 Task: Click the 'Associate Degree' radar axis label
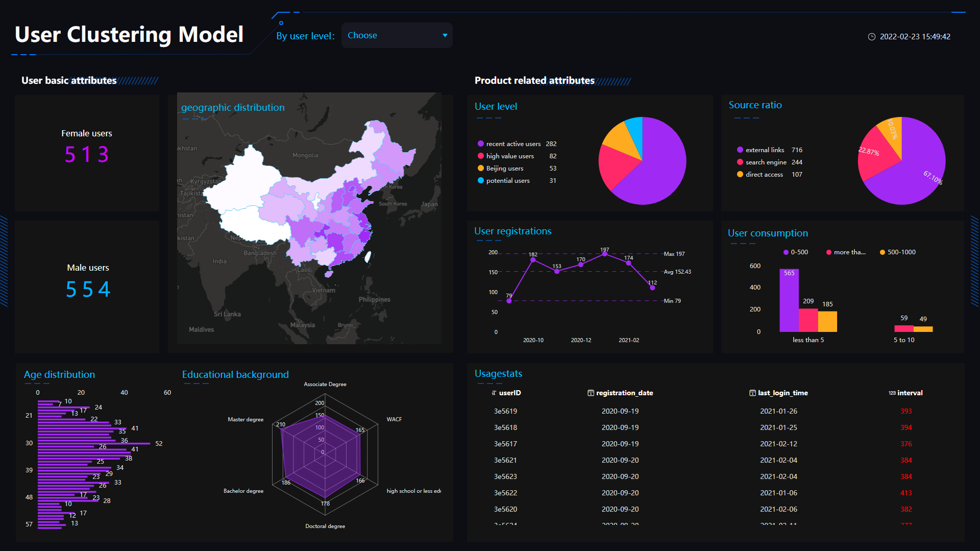click(325, 384)
